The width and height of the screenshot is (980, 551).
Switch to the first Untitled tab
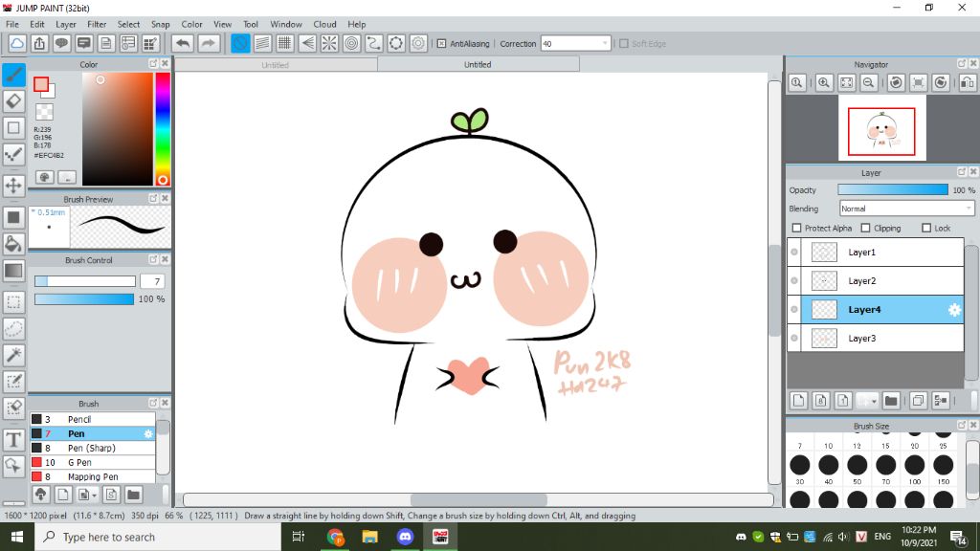pyautogui.click(x=276, y=64)
